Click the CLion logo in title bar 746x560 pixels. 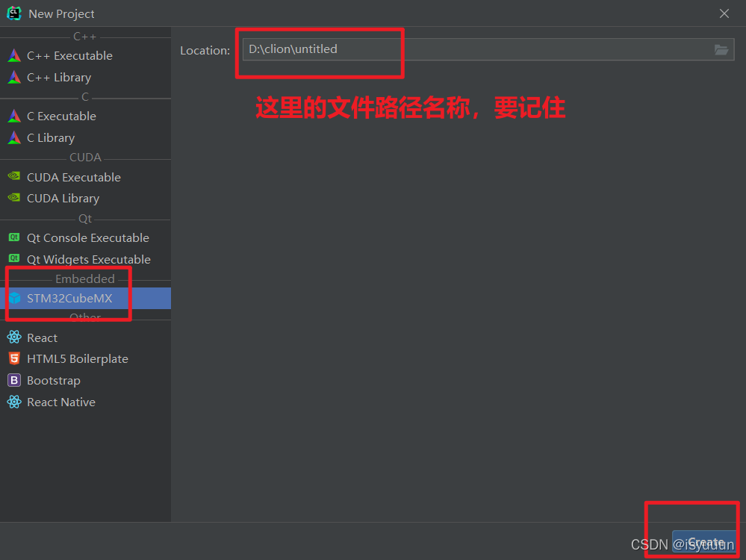pyautogui.click(x=14, y=13)
